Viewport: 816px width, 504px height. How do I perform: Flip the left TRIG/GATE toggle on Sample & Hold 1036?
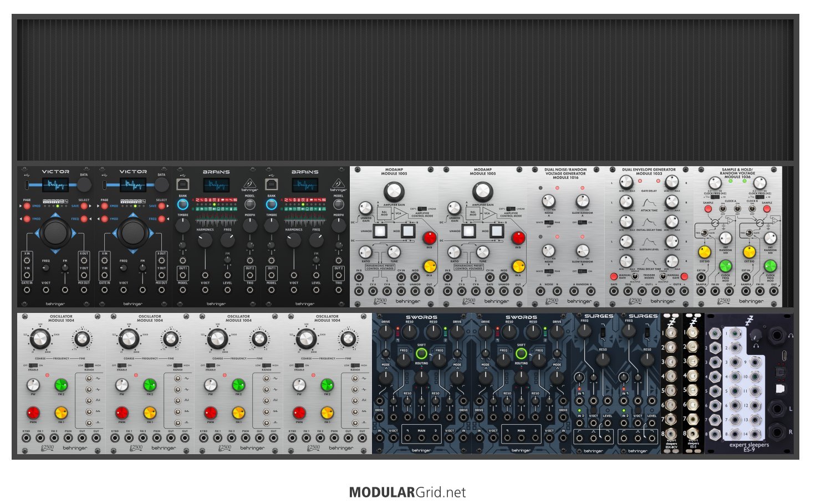[x=705, y=233]
